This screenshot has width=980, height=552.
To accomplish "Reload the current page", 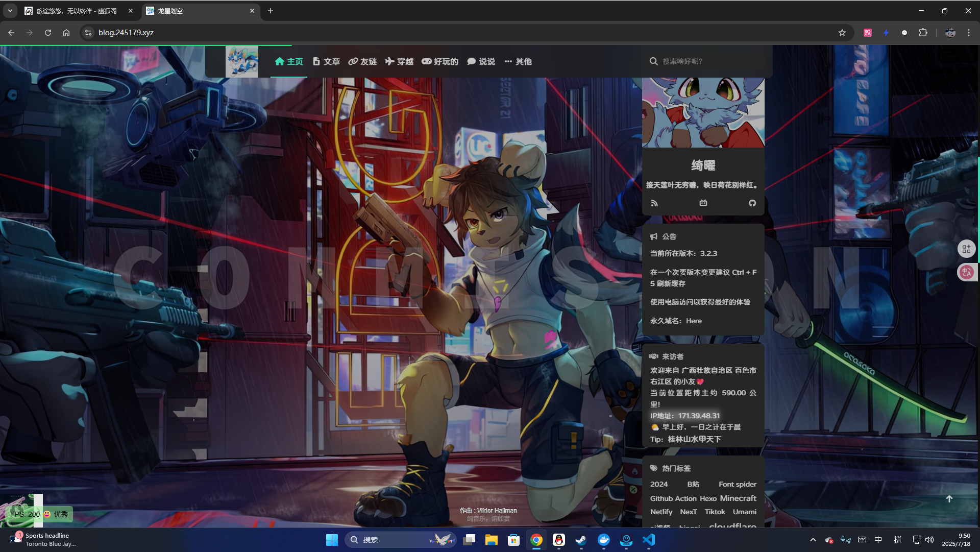I will [48, 33].
